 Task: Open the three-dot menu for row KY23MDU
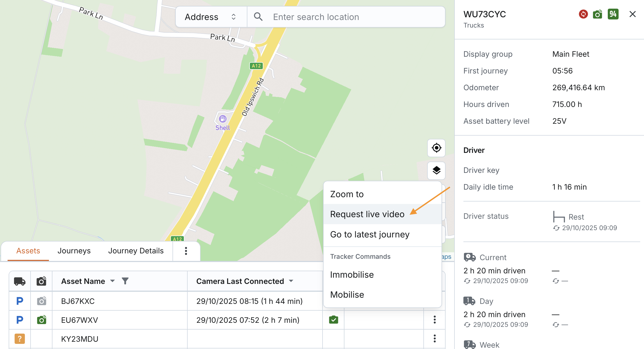tap(434, 338)
